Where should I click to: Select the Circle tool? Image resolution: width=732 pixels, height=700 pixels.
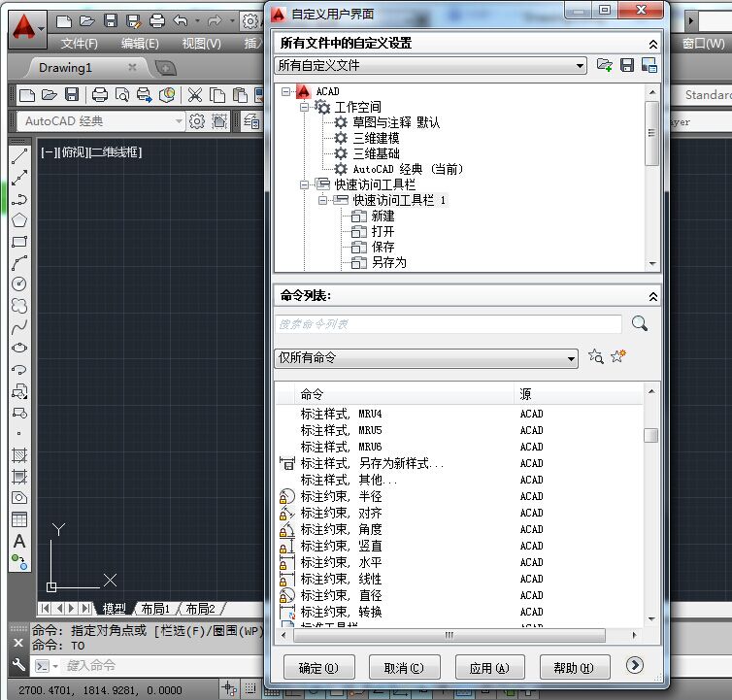[x=19, y=283]
